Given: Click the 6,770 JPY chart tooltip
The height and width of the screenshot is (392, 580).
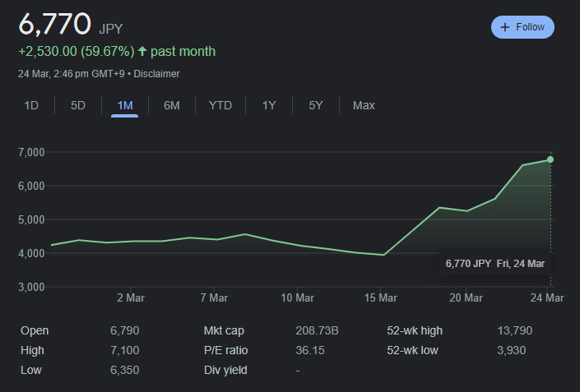Looking at the screenshot, I should point(495,264).
